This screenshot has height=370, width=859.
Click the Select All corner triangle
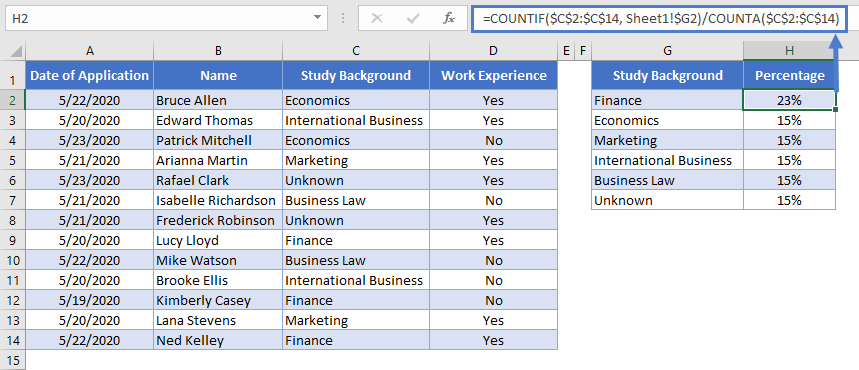[16, 52]
